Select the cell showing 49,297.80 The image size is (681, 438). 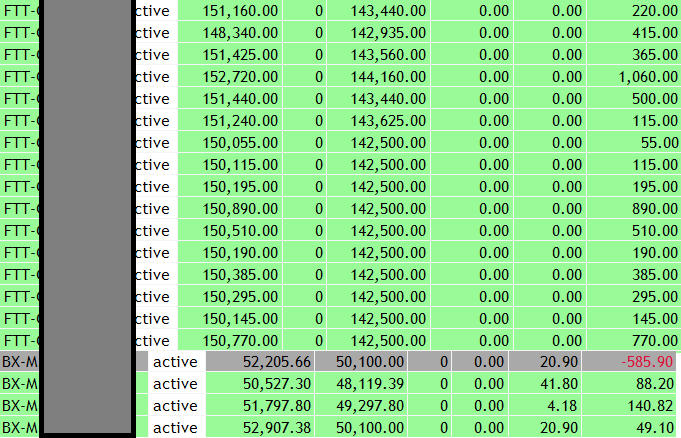tap(361, 406)
